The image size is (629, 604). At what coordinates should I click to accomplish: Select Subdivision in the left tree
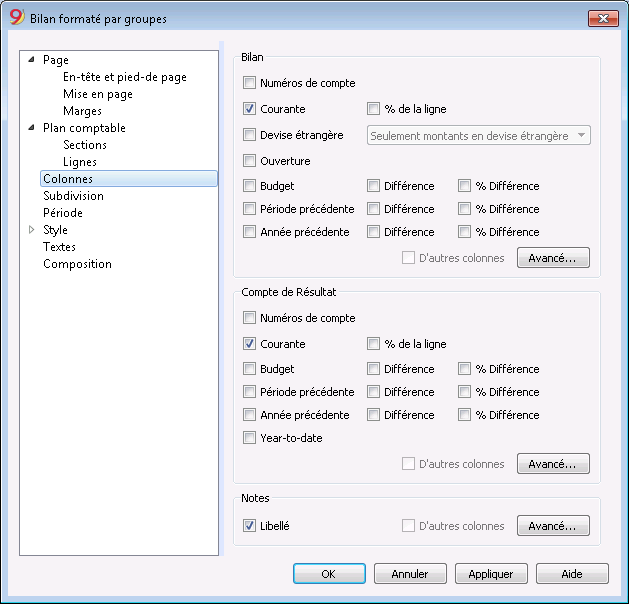pyautogui.click(x=73, y=196)
